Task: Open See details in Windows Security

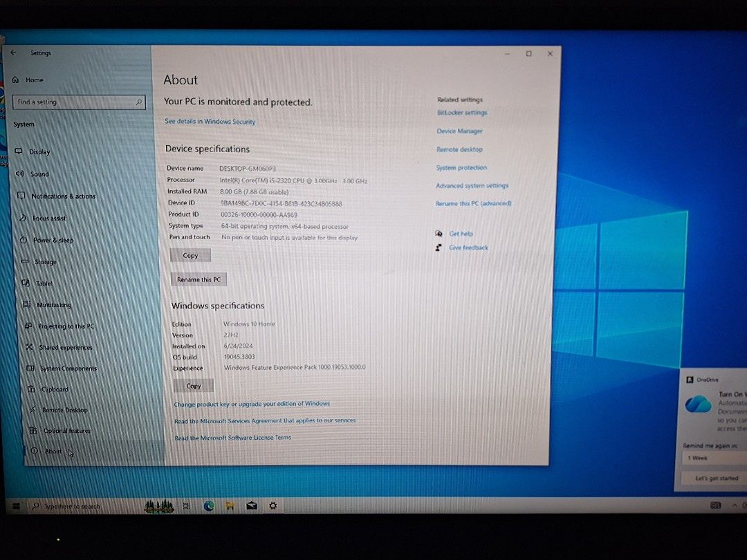Action: tap(210, 122)
